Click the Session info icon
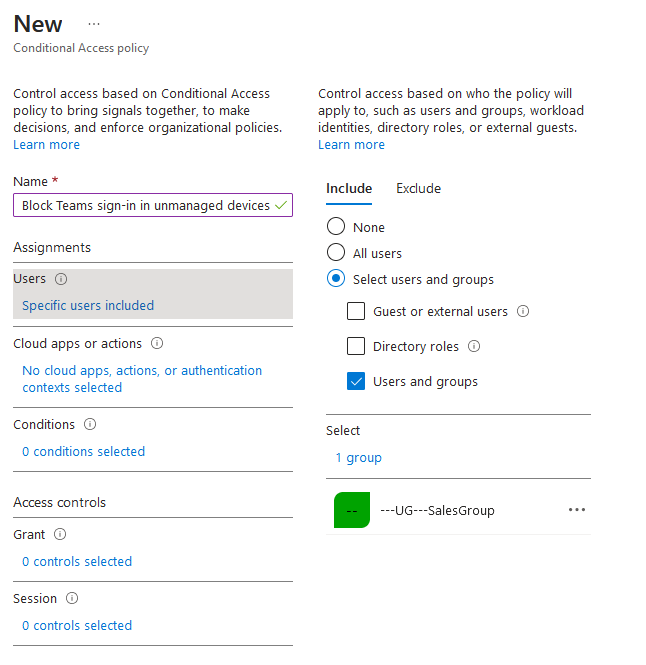The image size is (646, 665). [x=72, y=598]
